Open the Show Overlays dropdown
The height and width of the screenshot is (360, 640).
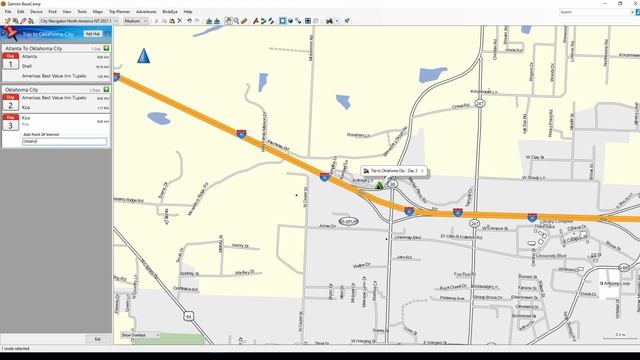[x=140, y=335]
